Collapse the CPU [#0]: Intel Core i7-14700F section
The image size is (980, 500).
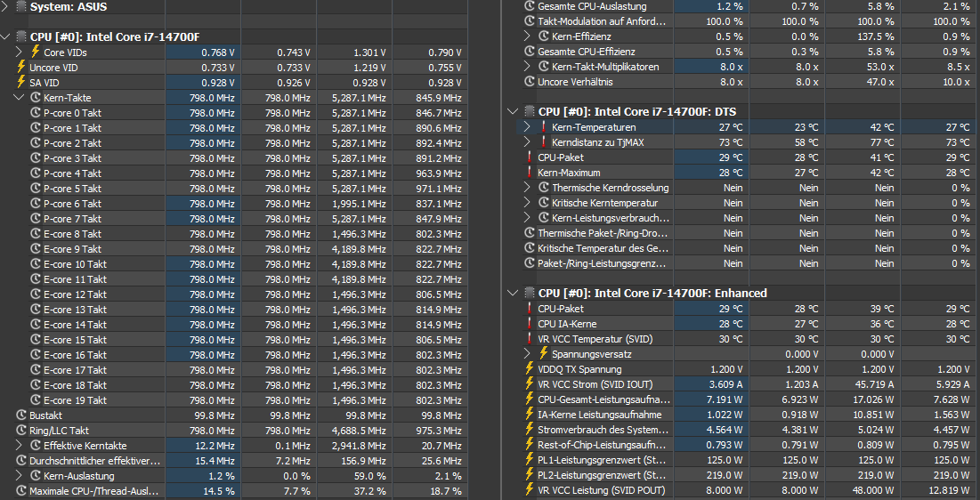6,36
